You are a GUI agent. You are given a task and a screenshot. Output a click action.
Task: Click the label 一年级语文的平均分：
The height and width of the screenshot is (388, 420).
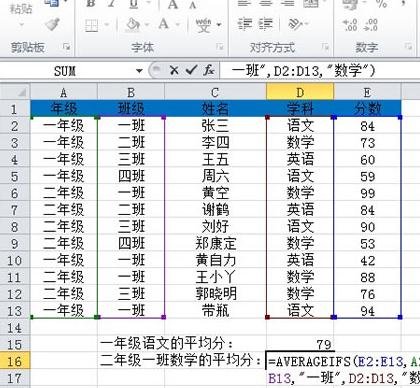click(x=167, y=343)
